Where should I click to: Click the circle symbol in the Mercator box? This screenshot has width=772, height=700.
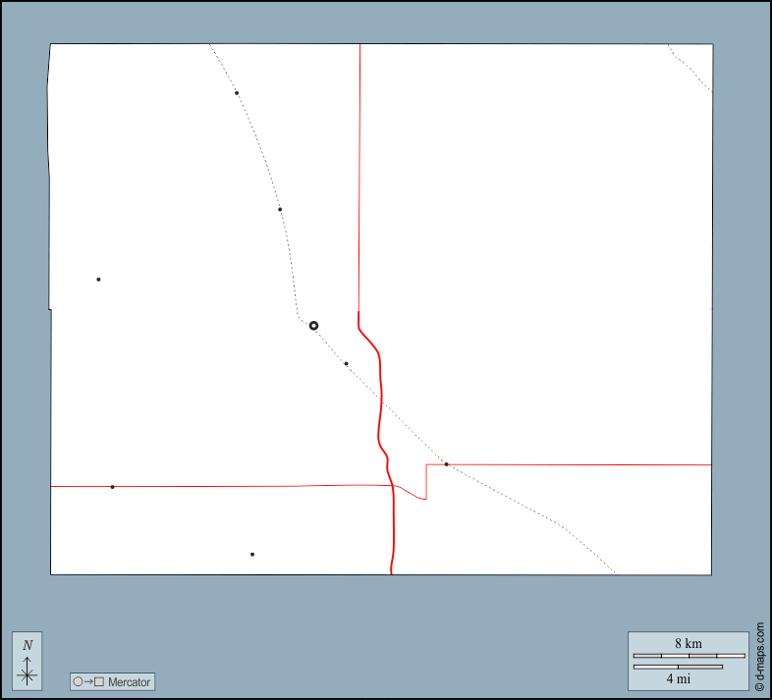click(79, 681)
